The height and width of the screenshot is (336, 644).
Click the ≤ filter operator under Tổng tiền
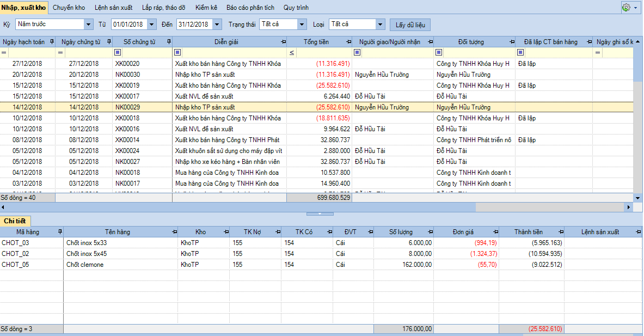click(x=292, y=52)
